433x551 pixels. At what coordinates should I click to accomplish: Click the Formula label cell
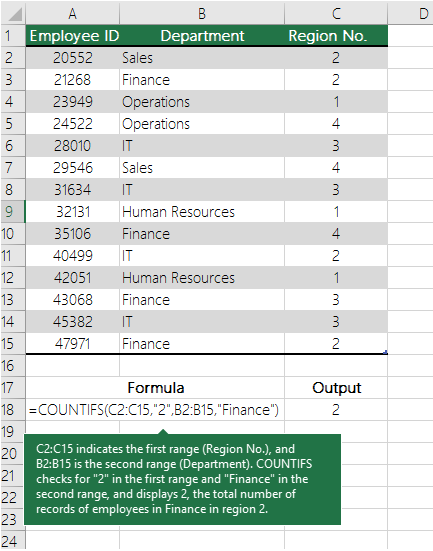tap(155, 388)
